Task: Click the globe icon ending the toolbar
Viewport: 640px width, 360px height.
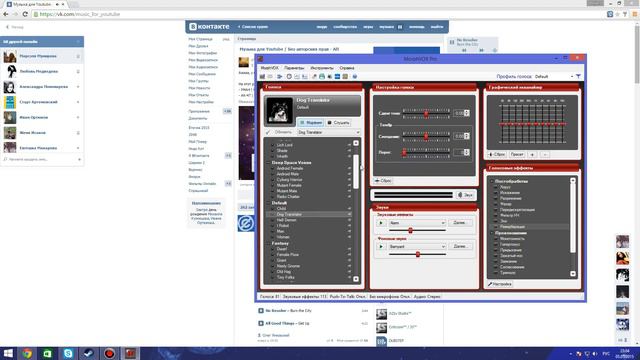Action: pyautogui.click(x=354, y=76)
